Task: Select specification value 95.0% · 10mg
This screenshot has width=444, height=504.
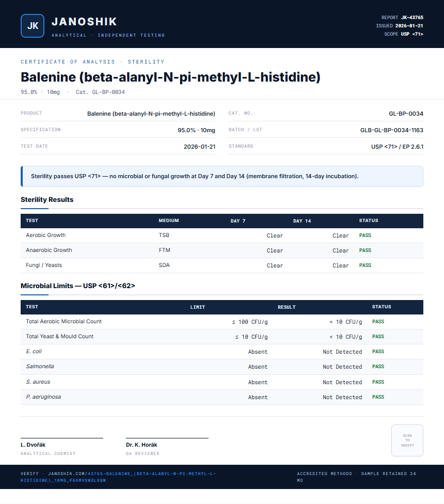Action: coord(196,130)
